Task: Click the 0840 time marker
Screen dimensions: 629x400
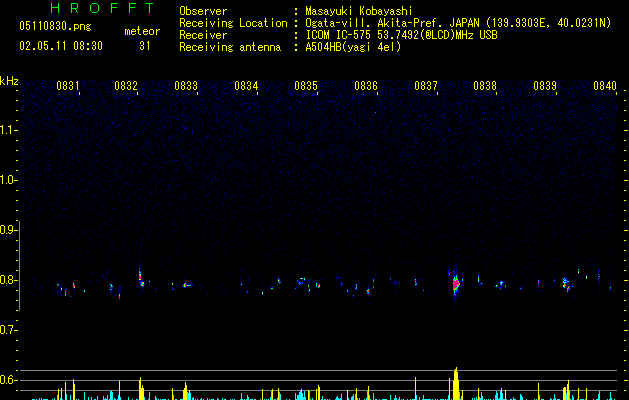Action: (605, 85)
